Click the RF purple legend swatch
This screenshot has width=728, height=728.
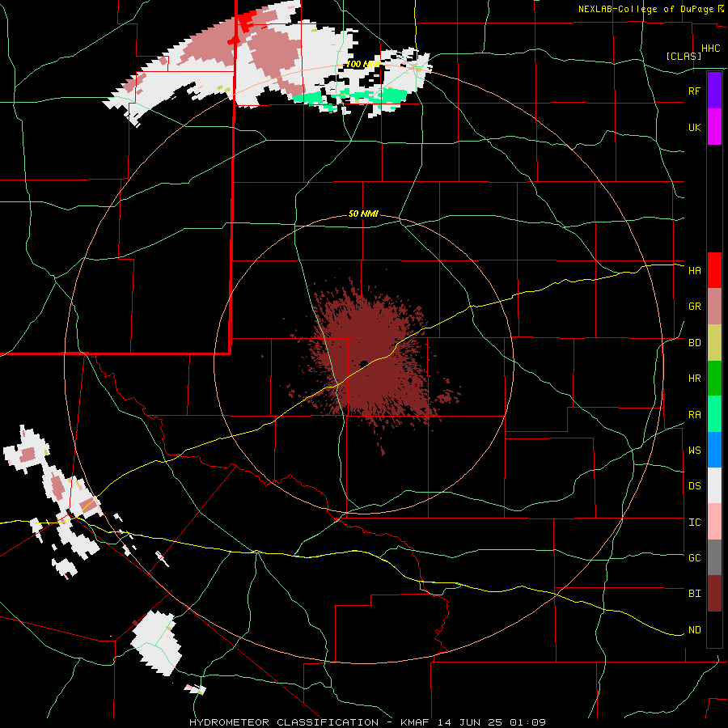[714, 91]
